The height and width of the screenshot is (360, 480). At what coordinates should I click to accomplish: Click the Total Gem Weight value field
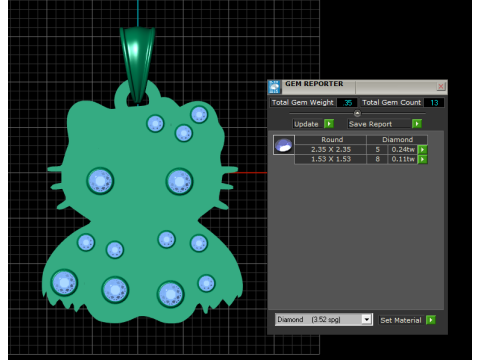347,103
